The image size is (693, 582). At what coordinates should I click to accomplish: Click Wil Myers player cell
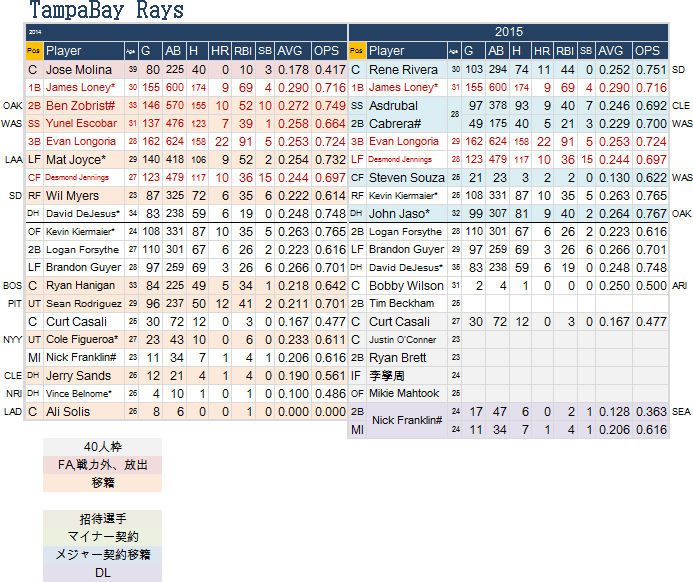click(84, 195)
